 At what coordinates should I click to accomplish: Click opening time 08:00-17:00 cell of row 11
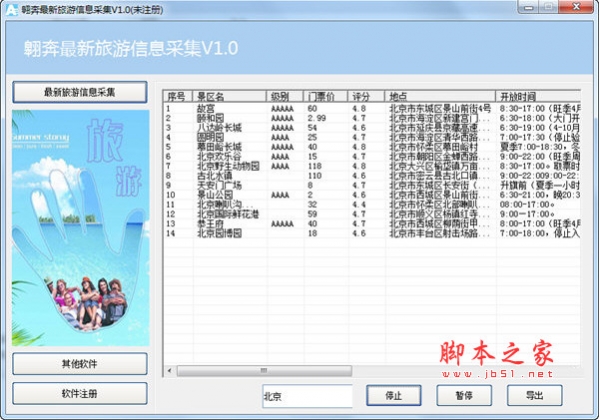click(527, 204)
